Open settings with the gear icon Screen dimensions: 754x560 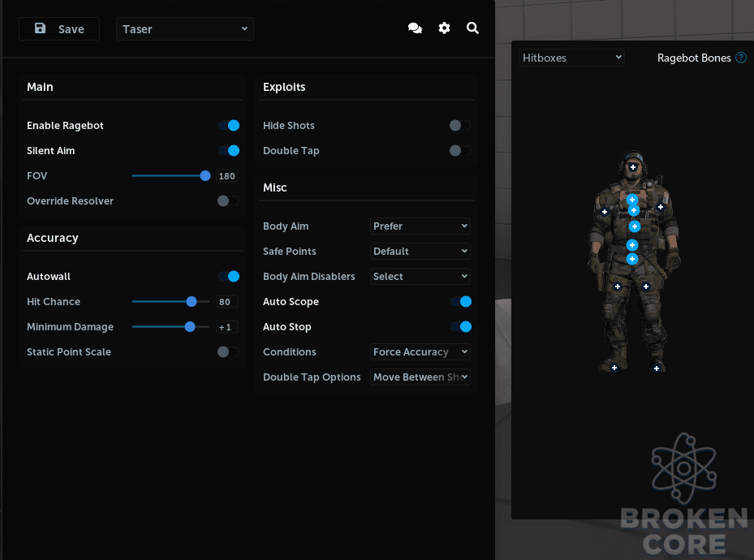[444, 28]
